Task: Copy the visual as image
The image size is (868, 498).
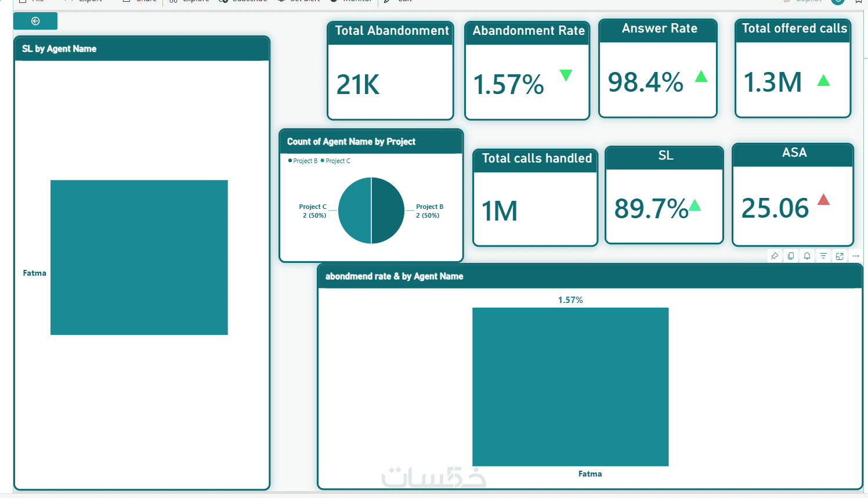Action: pyautogui.click(x=791, y=256)
